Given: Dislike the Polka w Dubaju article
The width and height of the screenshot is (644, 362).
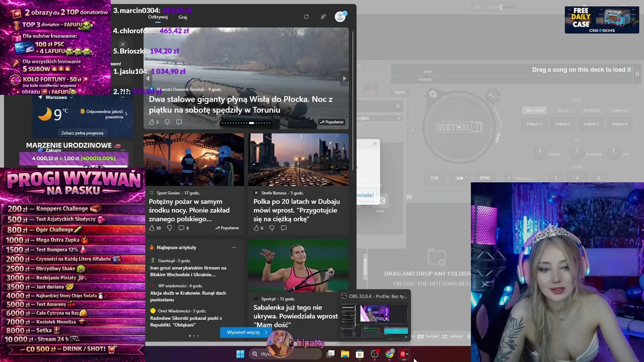Looking at the screenshot, I should click(x=272, y=228).
